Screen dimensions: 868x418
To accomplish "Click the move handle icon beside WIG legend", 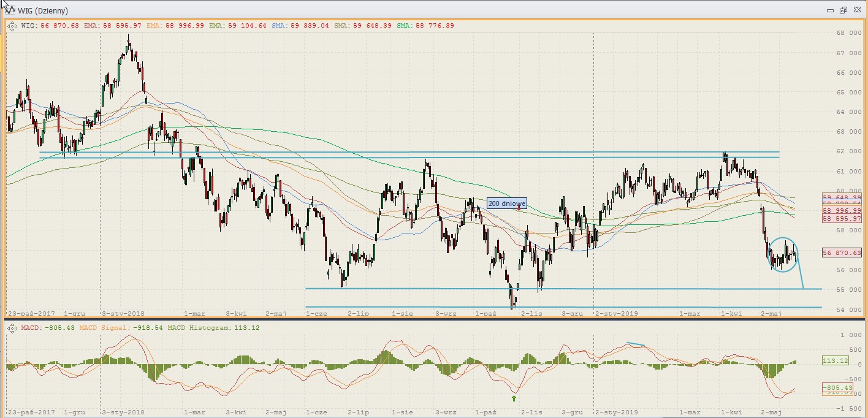I will tap(12, 26).
